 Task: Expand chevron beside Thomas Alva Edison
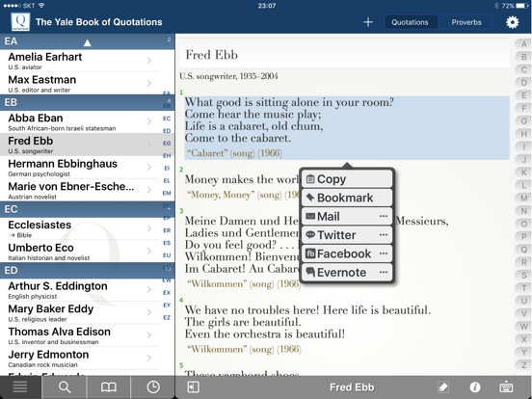[x=149, y=334]
